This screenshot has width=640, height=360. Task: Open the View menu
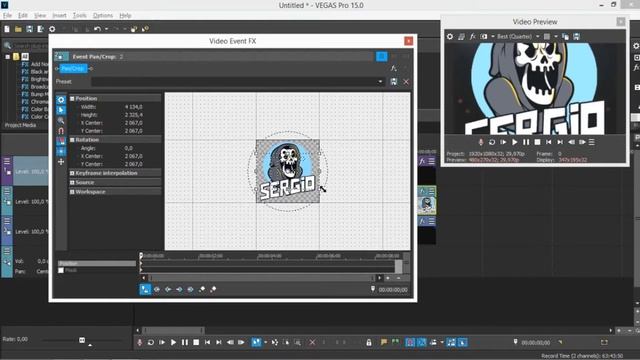[40, 16]
